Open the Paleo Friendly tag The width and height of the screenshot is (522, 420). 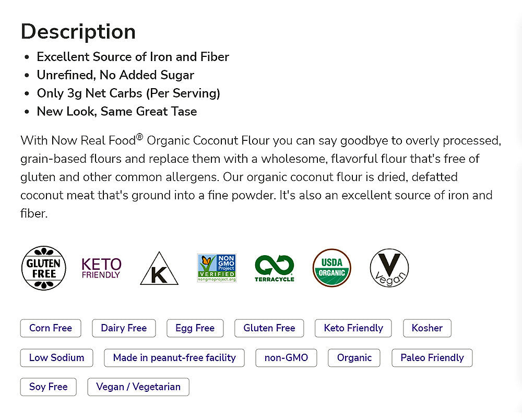(432, 358)
